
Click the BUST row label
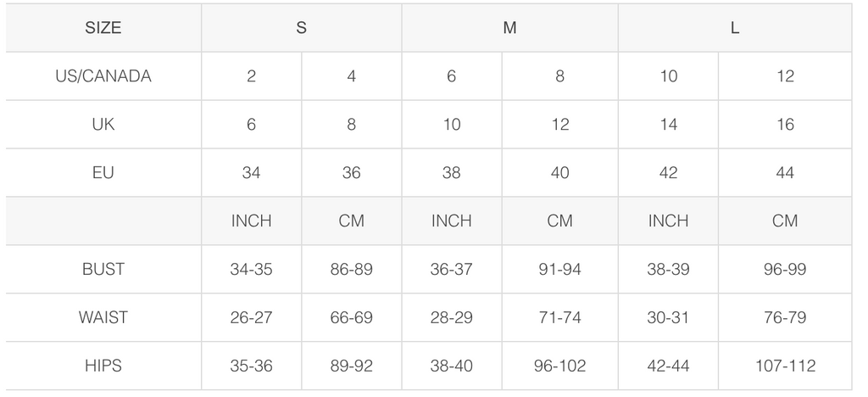click(103, 269)
